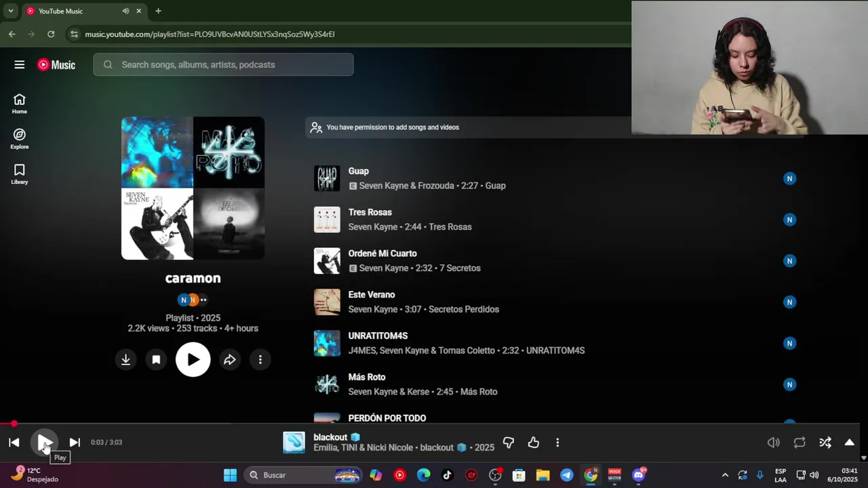Open the weather widget 12°C Despejado
The height and width of the screenshot is (488, 868).
coord(35,474)
